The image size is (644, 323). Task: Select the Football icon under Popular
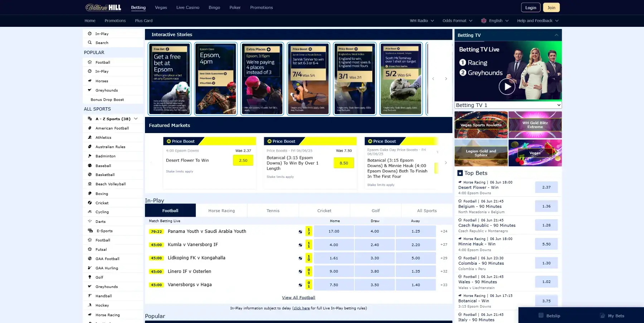[x=89, y=62]
